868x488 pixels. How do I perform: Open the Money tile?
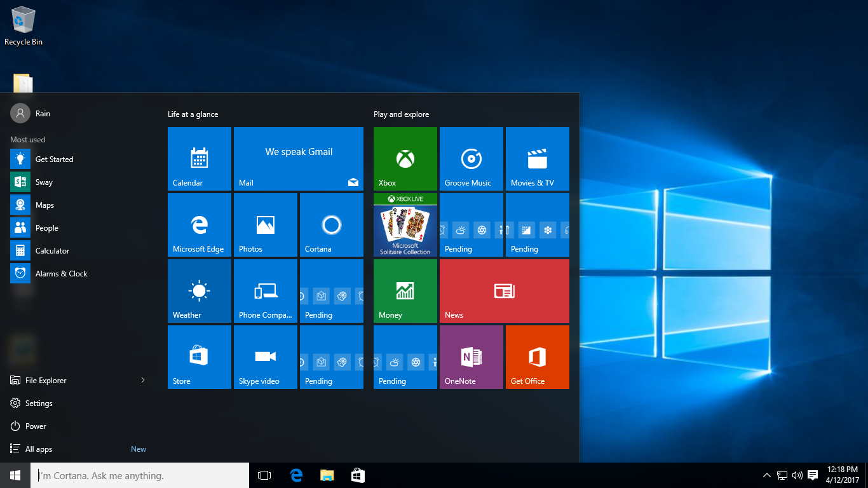click(405, 291)
